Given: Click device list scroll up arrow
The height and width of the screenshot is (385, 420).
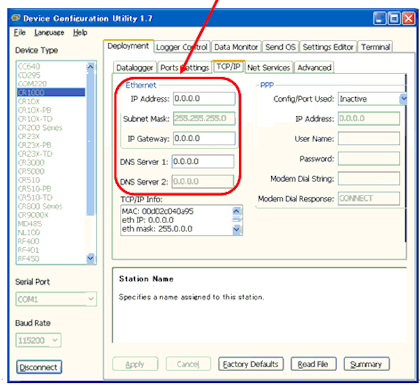Looking at the screenshot, I should pos(90,67).
